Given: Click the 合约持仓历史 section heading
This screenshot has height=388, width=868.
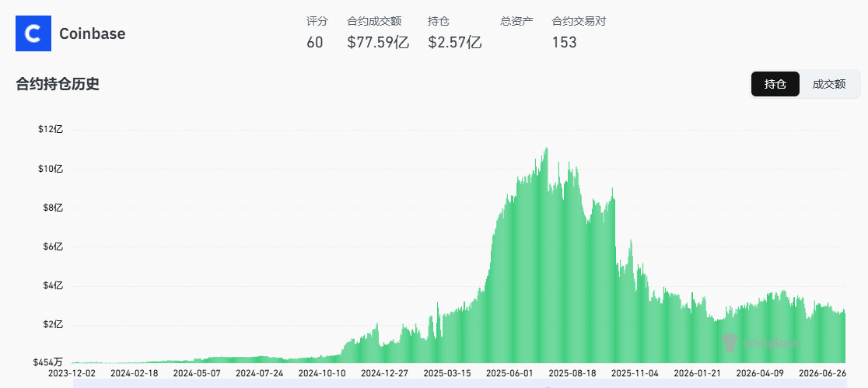Looking at the screenshot, I should point(58,84).
